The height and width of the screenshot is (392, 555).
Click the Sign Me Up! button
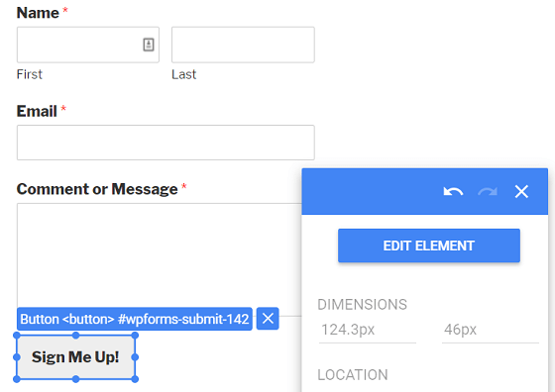click(x=75, y=357)
